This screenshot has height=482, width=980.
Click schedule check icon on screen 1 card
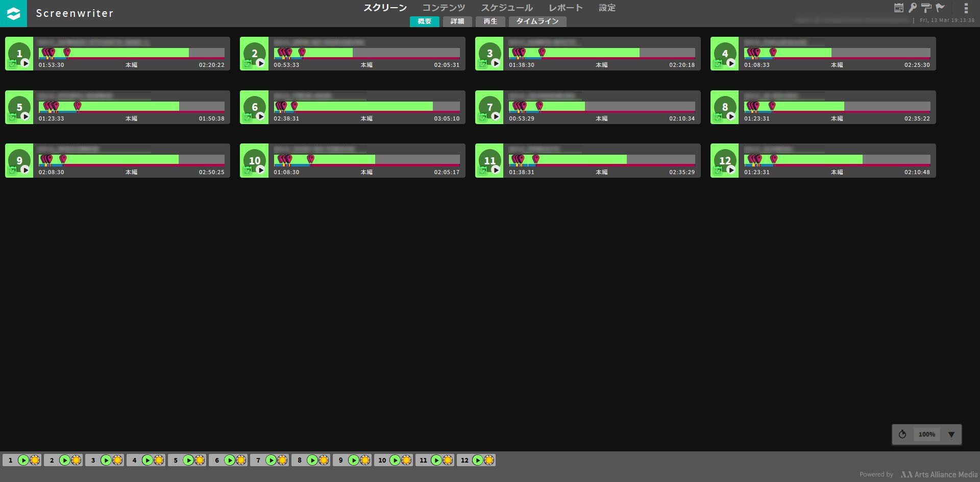click(x=12, y=64)
